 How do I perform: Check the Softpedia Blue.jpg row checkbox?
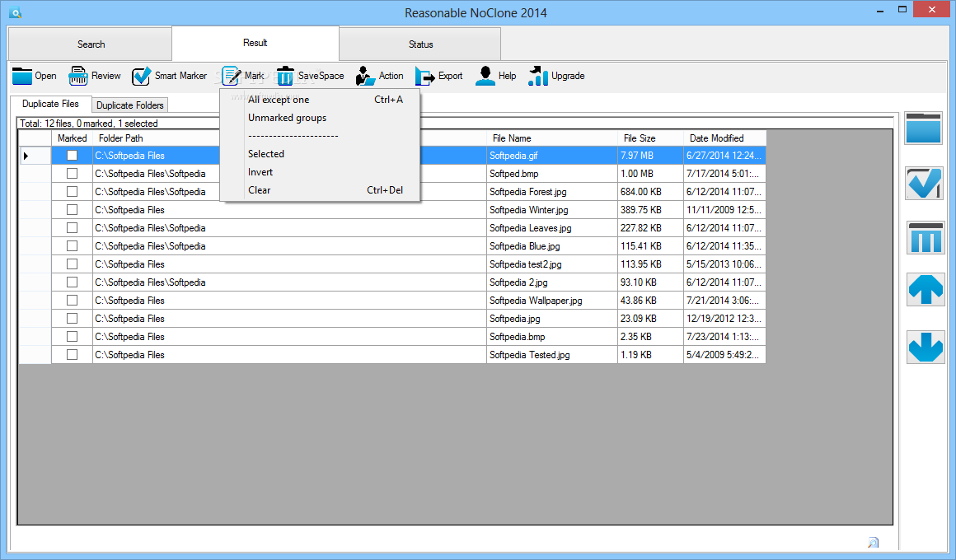click(72, 246)
